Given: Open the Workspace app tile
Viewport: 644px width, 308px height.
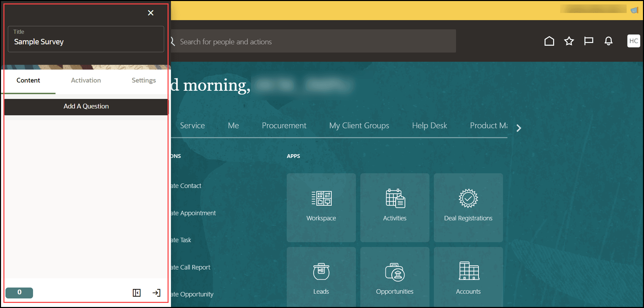Looking at the screenshot, I should click(x=321, y=208).
